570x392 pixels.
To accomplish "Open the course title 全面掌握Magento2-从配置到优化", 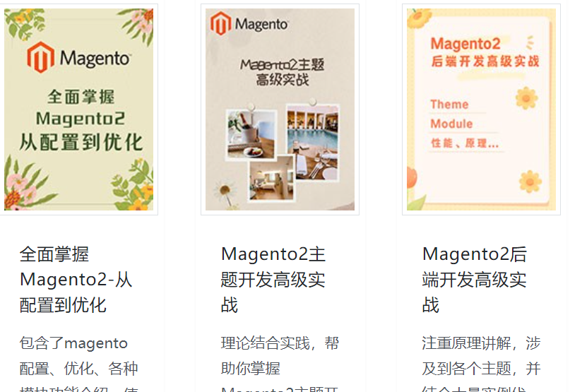I will point(76,279).
